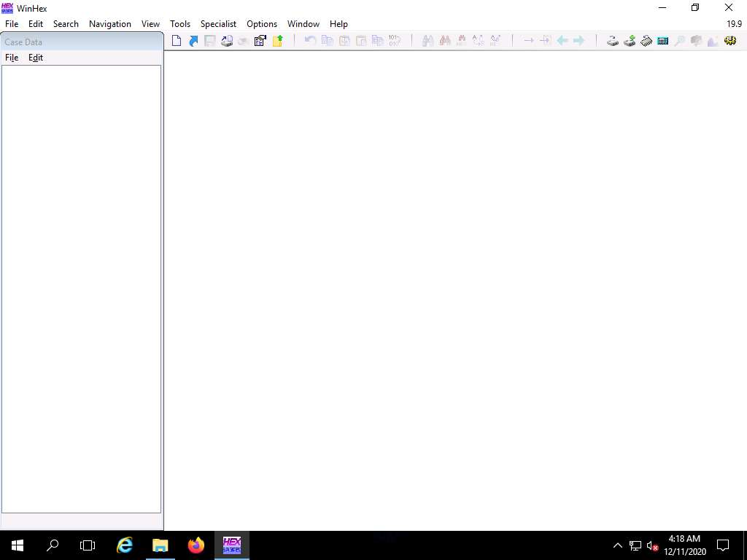Click the Go To Sector arrow-with-bar icon
The height and width of the screenshot is (560, 747).
546,41
